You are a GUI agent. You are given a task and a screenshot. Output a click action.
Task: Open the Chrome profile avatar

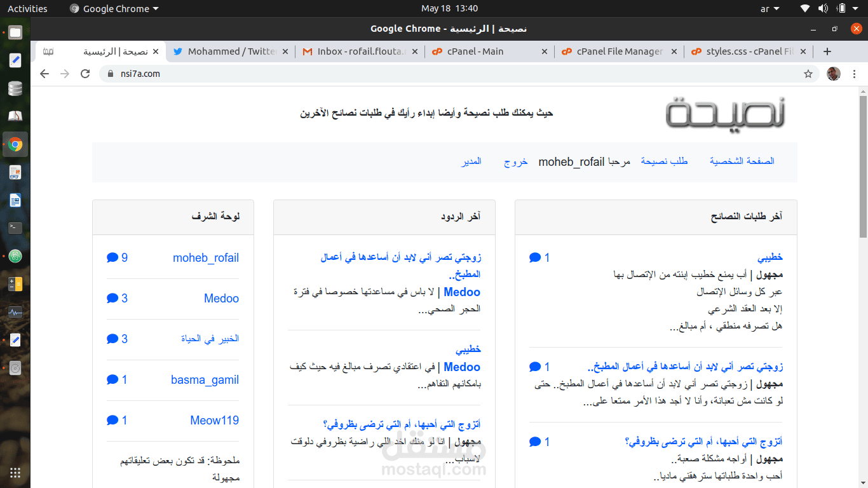(834, 74)
